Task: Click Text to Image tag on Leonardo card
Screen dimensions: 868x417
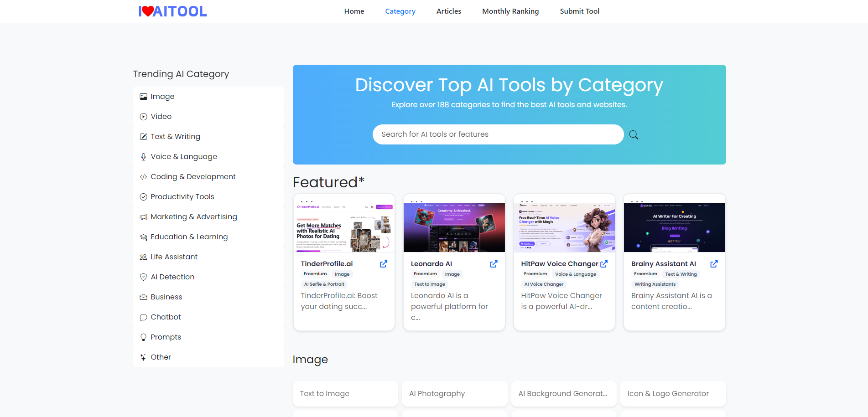Action: point(430,284)
